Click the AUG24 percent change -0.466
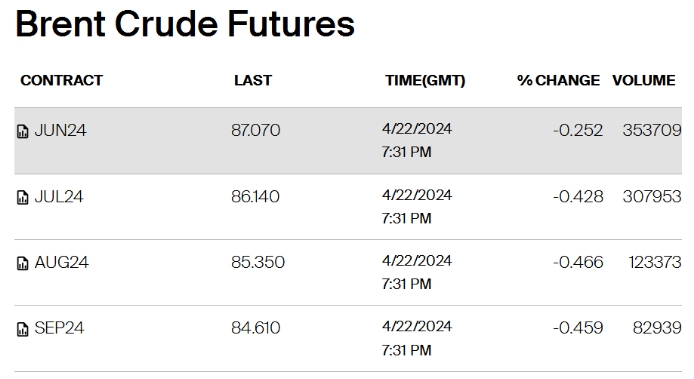The image size is (694, 379). tap(578, 262)
